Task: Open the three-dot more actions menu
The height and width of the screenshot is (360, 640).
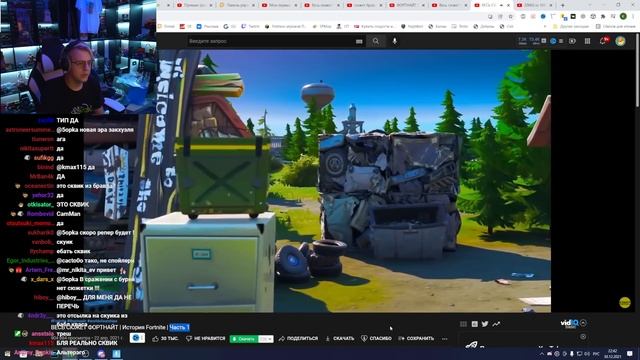Action: pos(444,338)
